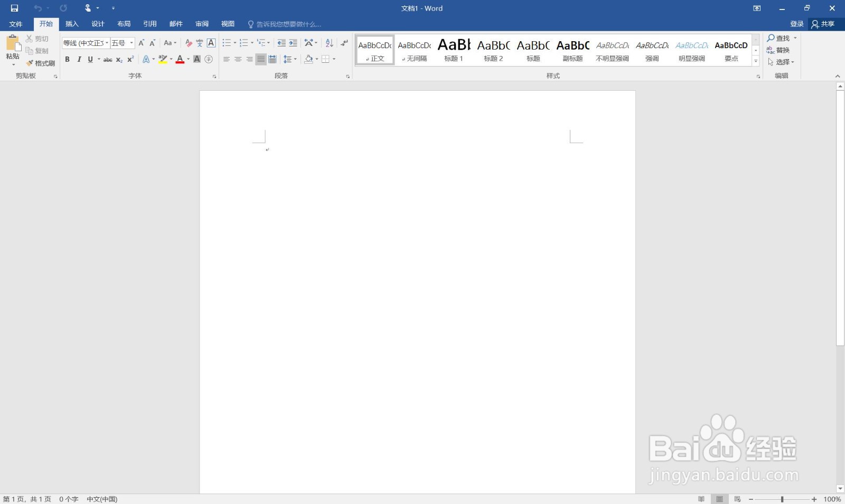
Task: Switch to the References (引用) tab
Action: (150, 24)
